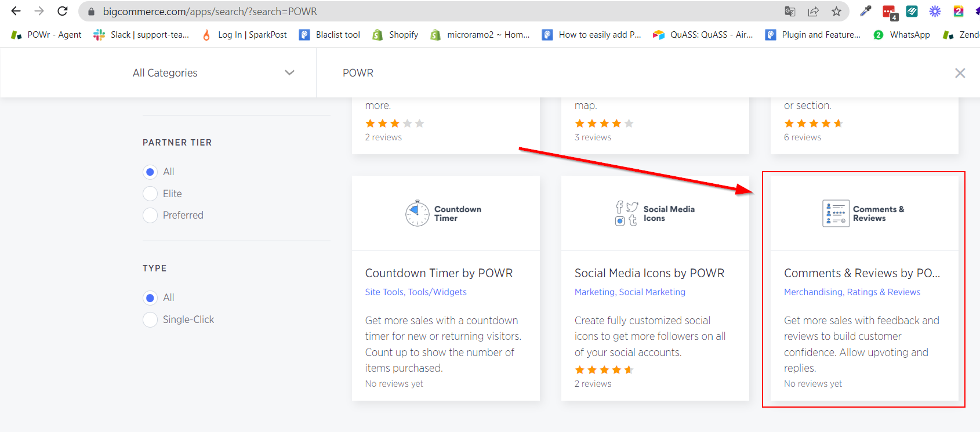Open the Merchandising category link
This screenshot has width=980, height=432.
(814, 292)
